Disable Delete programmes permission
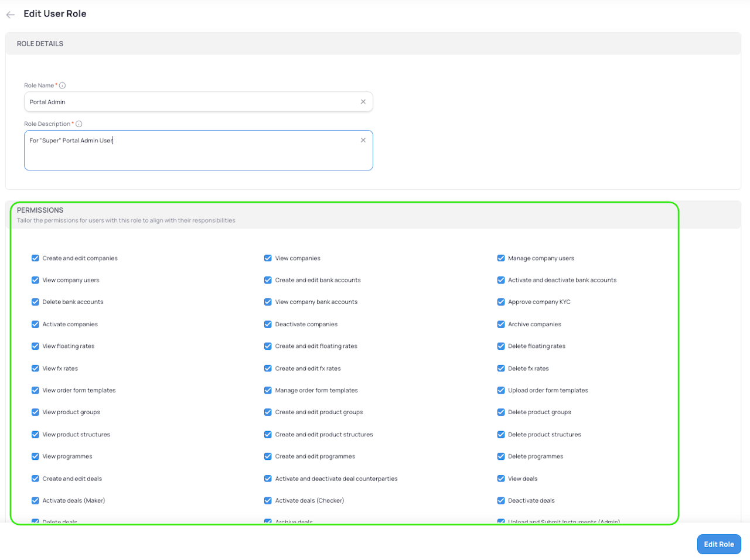The image size is (750, 560). [x=501, y=457]
